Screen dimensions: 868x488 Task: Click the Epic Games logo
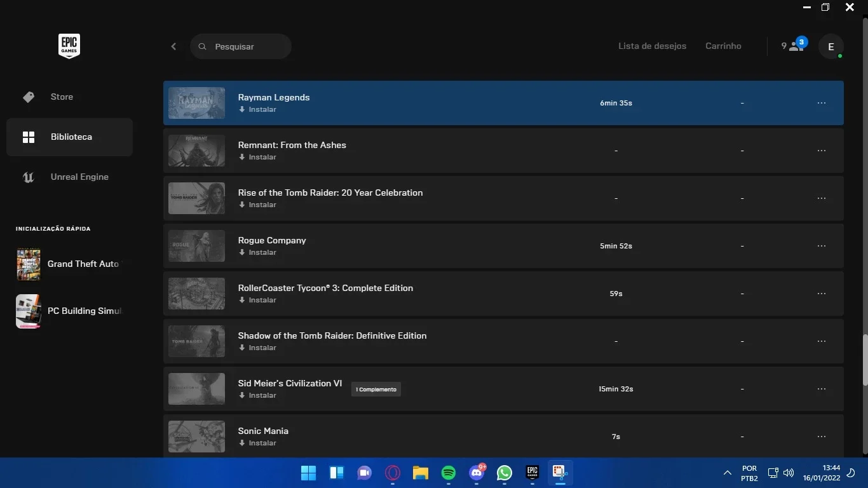[69, 46]
